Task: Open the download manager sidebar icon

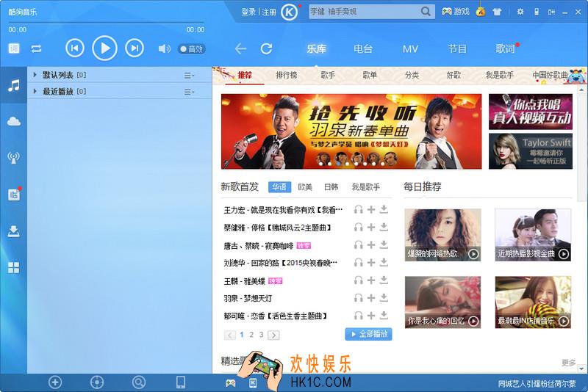Action: pyautogui.click(x=14, y=231)
